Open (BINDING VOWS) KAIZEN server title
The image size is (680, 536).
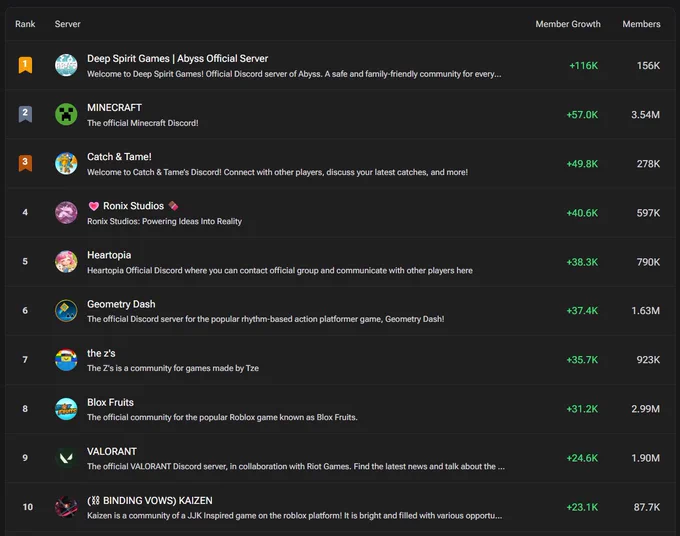pyautogui.click(x=150, y=500)
